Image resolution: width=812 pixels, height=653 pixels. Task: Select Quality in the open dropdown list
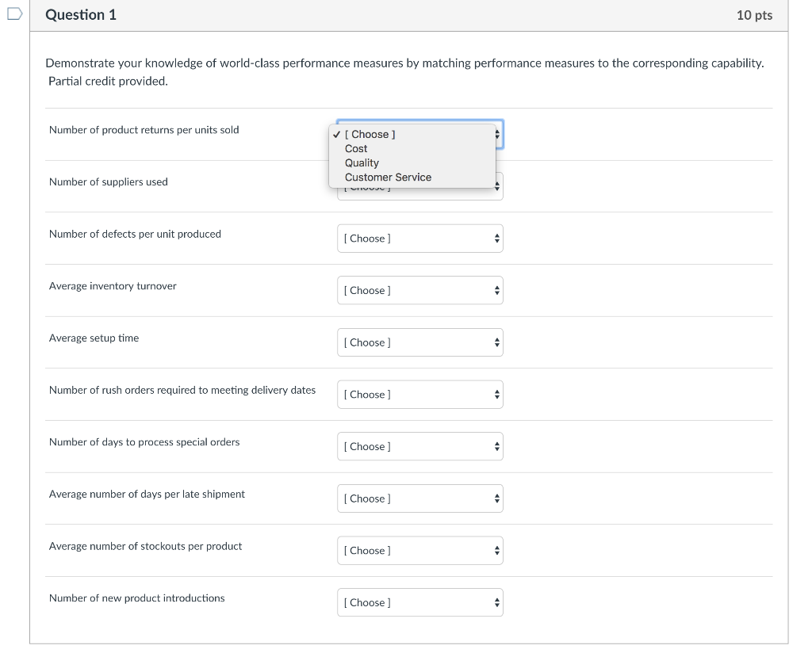(x=412, y=163)
